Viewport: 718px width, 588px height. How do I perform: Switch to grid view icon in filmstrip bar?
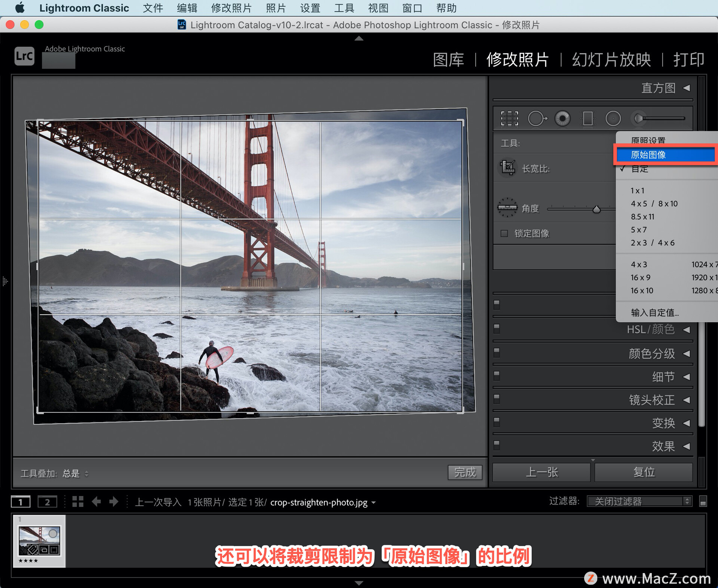pyautogui.click(x=78, y=502)
